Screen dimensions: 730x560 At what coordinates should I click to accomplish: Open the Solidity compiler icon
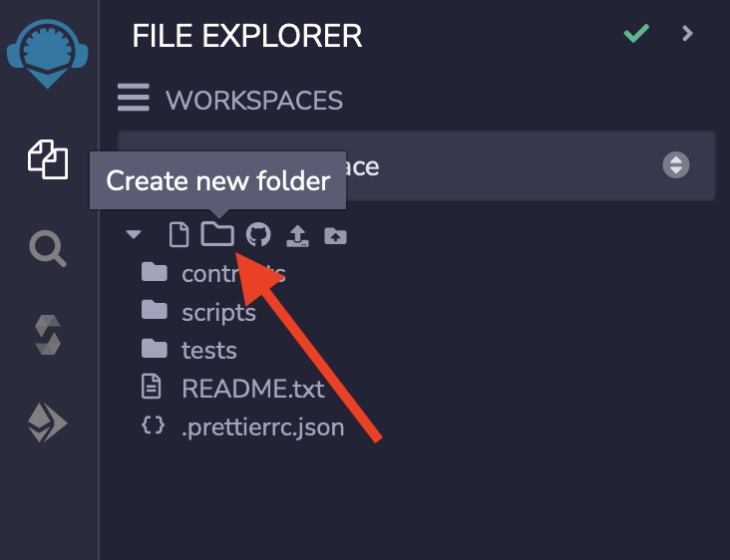tap(48, 335)
